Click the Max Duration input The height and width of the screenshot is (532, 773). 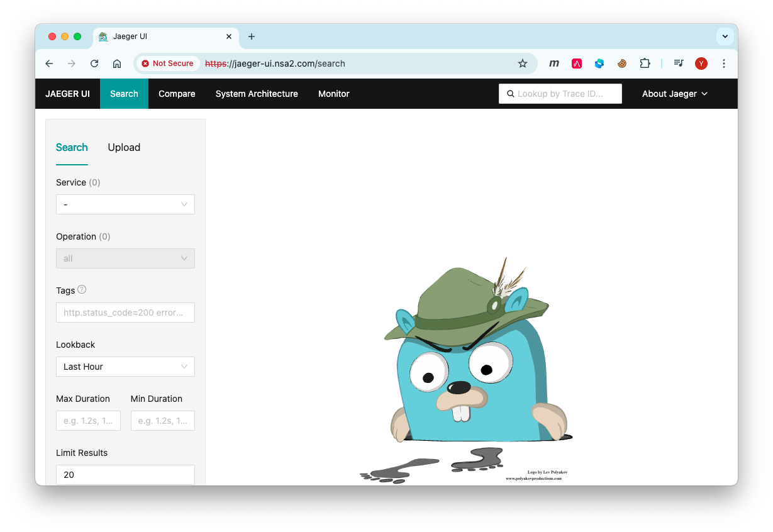[88, 421]
